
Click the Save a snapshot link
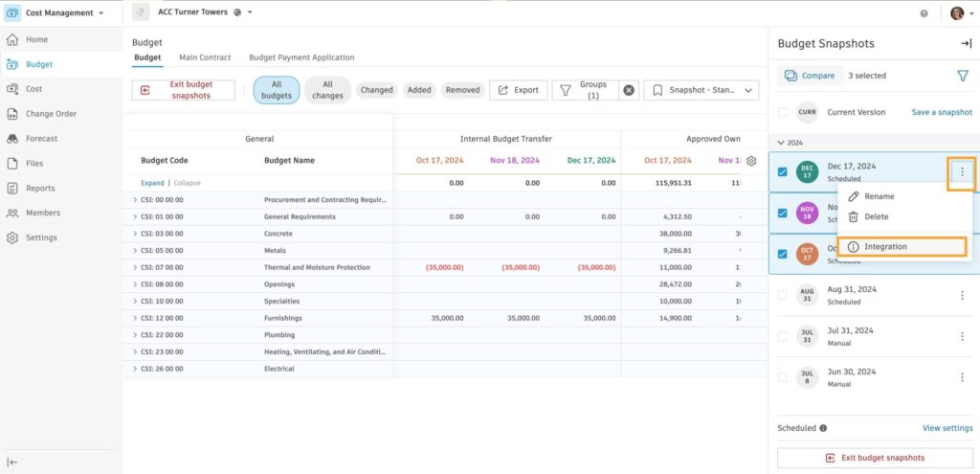(941, 112)
